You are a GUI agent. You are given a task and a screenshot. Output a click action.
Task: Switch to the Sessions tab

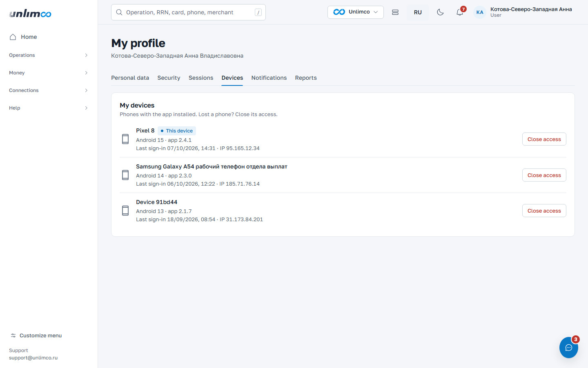tap(201, 78)
